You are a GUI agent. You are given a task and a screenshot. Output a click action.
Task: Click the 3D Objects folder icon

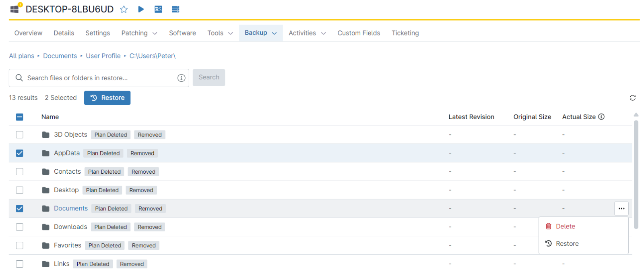click(46, 135)
